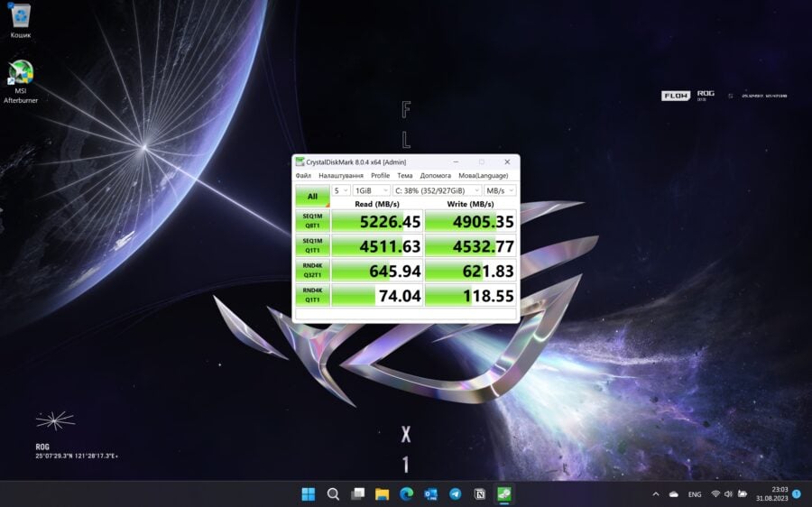Screen dimensions: 812x507
Task: Open the notification badge beside the clock
Action: [x=797, y=494]
